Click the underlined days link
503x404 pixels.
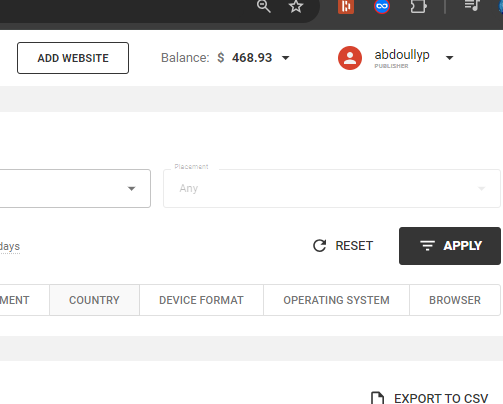[x=10, y=247]
